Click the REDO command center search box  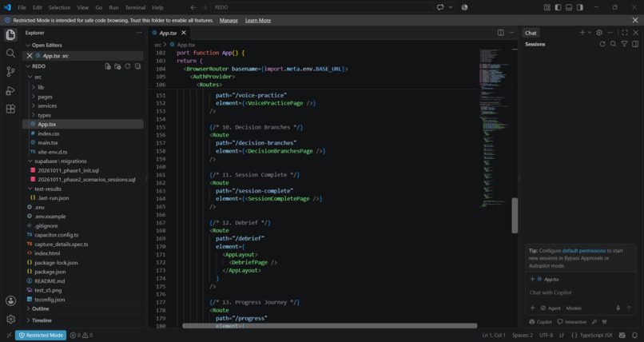[x=323, y=7]
